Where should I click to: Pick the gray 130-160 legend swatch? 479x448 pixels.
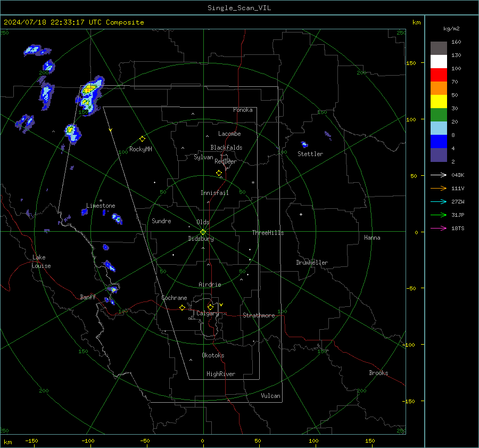coord(439,48)
